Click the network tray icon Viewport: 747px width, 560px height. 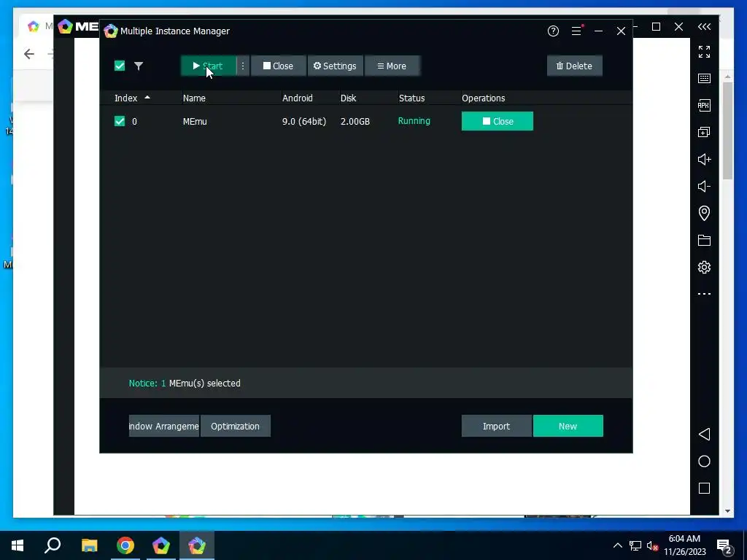[x=635, y=545]
